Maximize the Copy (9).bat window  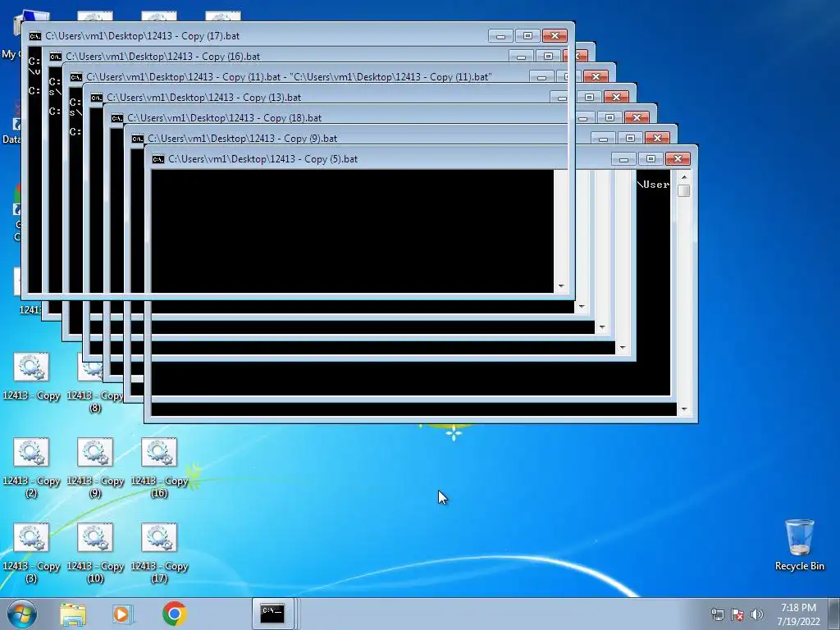[630, 138]
